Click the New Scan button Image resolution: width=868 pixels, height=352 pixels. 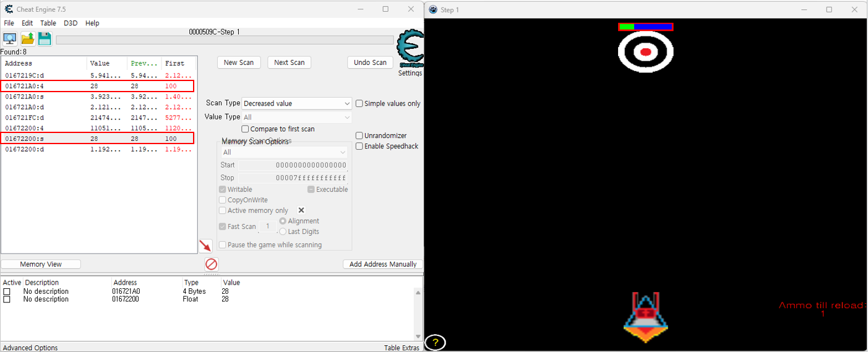click(x=239, y=62)
